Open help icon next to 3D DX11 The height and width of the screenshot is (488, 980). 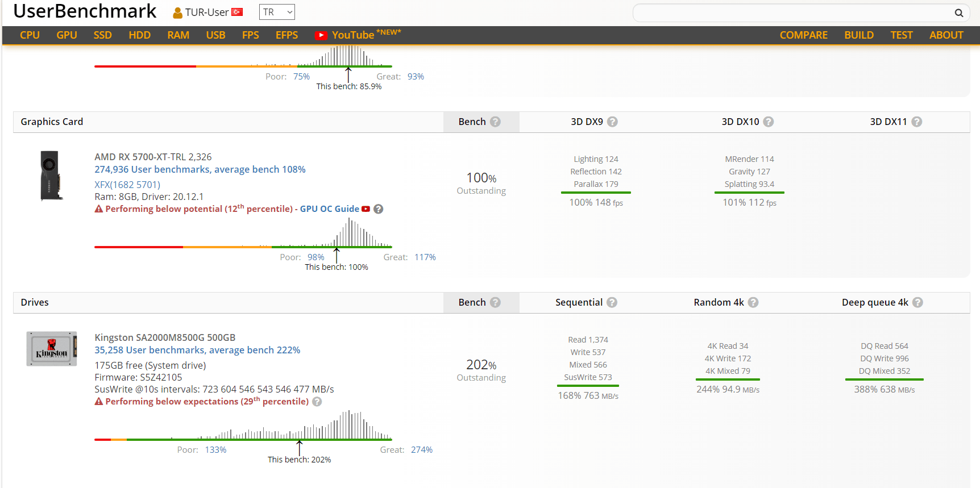point(916,122)
